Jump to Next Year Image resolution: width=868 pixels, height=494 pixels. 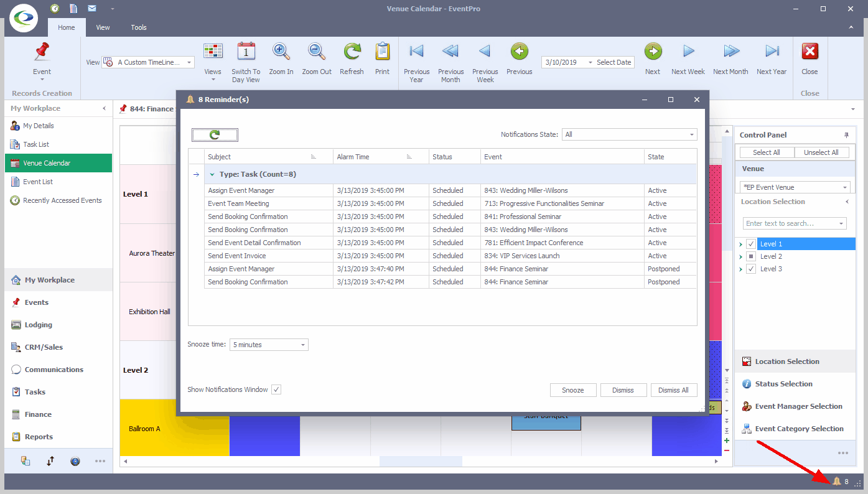click(772, 51)
